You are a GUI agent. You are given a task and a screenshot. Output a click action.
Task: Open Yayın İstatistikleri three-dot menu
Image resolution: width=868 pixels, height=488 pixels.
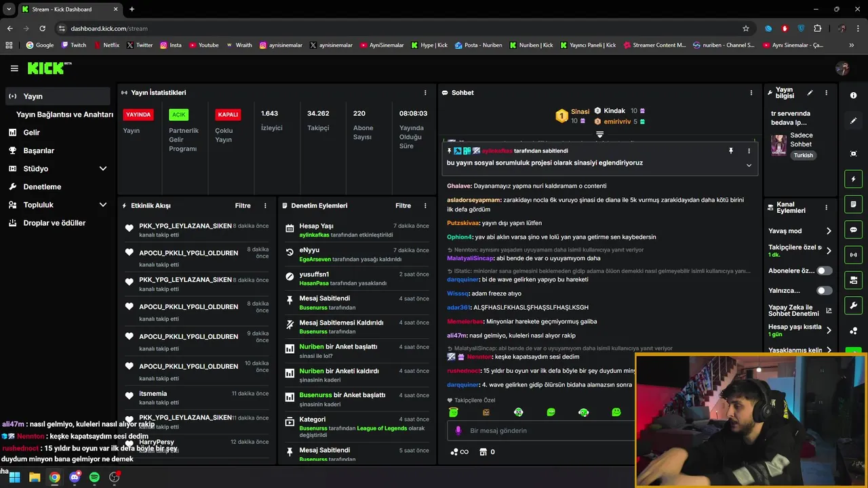click(425, 93)
